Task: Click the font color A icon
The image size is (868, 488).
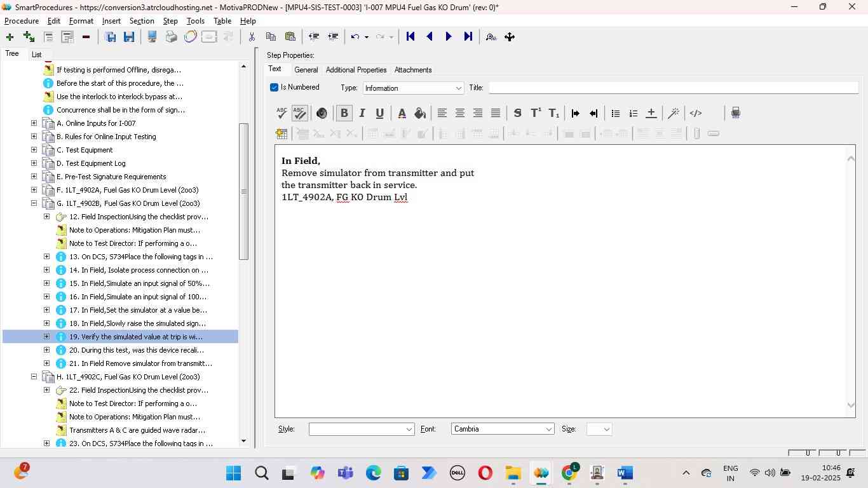Action: coord(402,113)
